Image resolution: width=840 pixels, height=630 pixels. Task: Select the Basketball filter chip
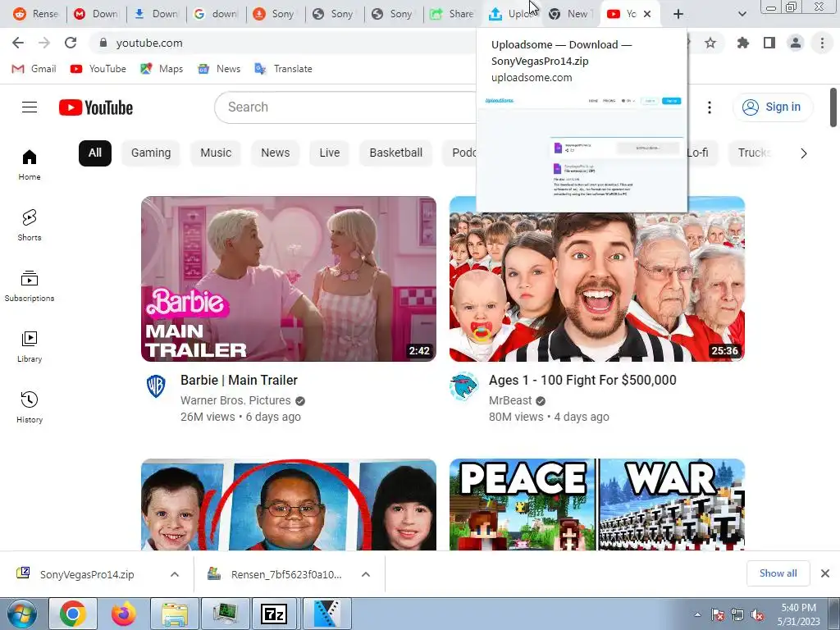coord(396,153)
